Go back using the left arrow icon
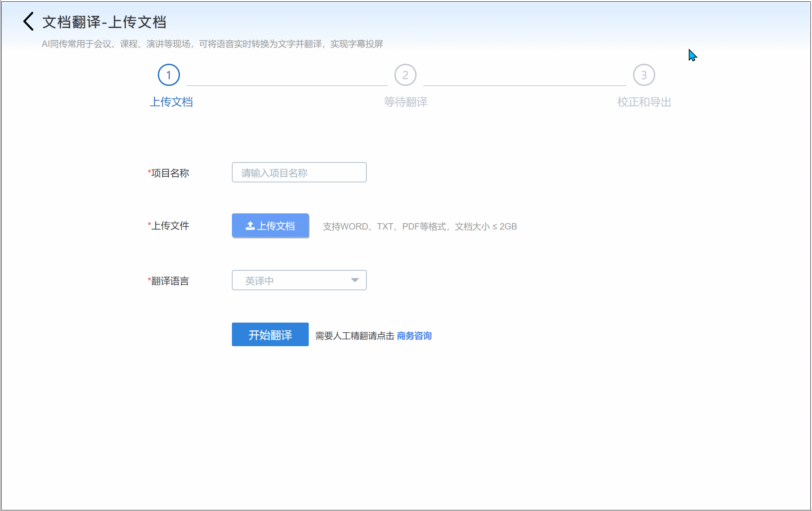 [x=29, y=21]
